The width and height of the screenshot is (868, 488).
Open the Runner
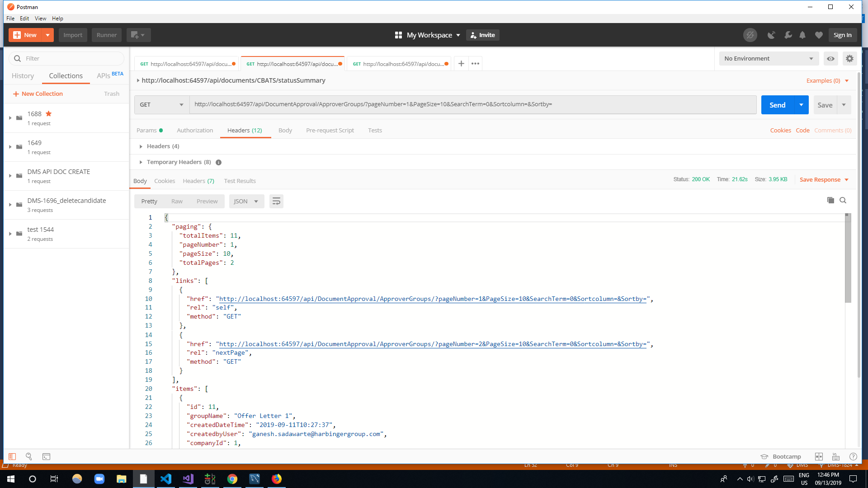[x=107, y=35]
